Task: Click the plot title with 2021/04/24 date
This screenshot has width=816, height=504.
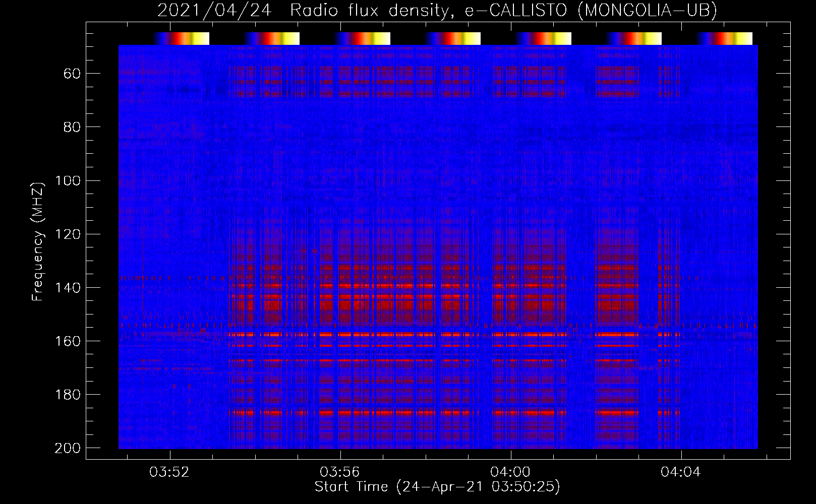Action: point(437,10)
